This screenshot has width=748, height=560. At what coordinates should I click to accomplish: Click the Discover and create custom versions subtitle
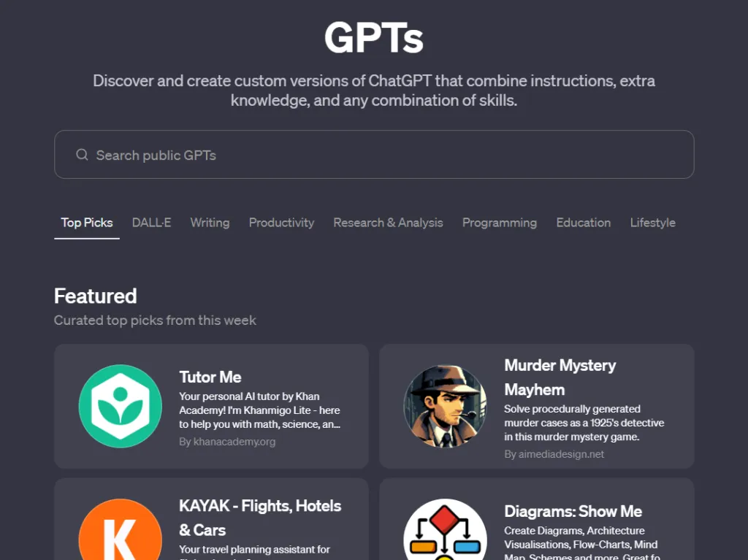pyautogui.click(x=374, y=90)
